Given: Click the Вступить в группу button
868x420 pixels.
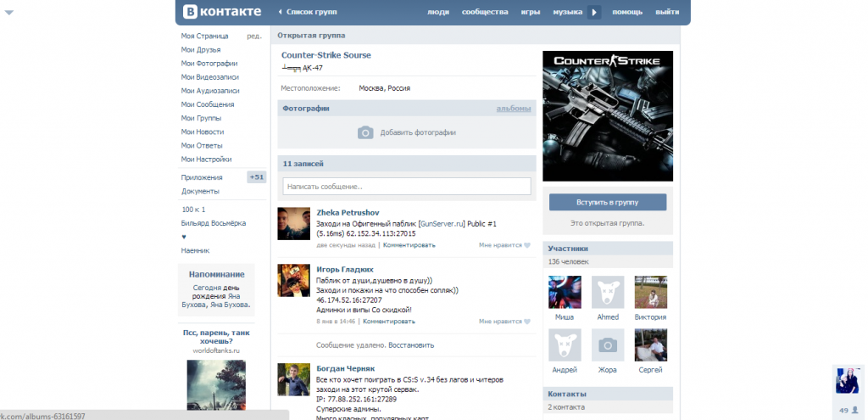Looking at the screenshot, I should click(608, 203).
